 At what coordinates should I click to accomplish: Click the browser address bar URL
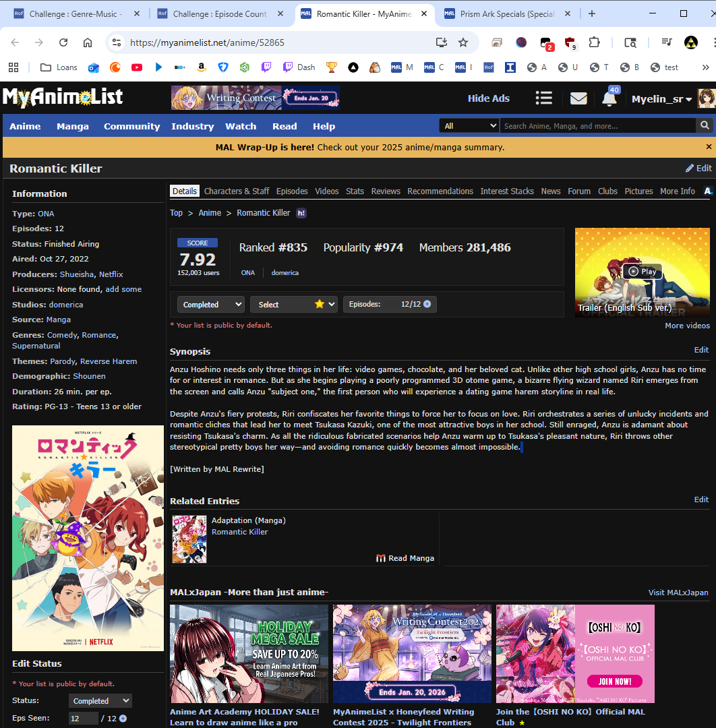point(207,42)
